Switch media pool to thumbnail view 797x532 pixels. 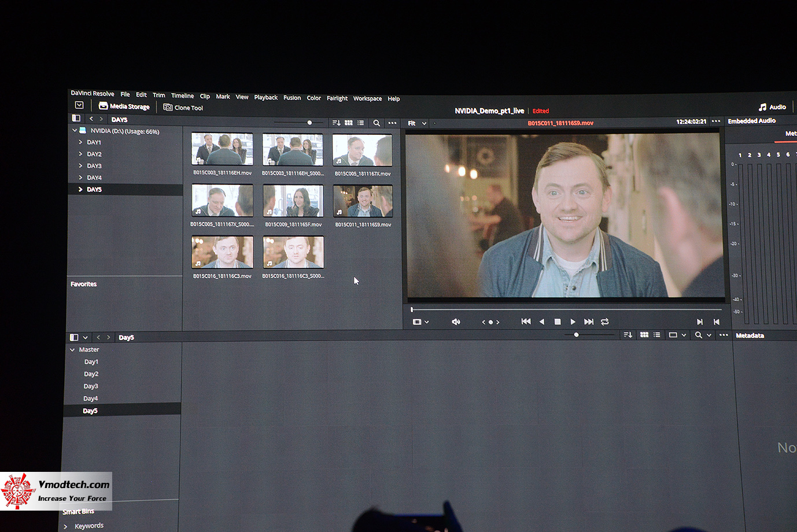(x=644, y=335)
